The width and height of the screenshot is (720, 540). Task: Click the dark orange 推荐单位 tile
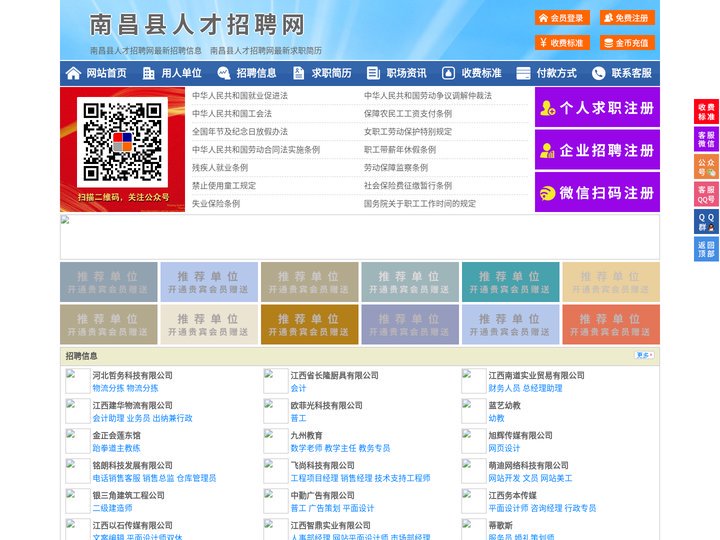pos(309,324)
